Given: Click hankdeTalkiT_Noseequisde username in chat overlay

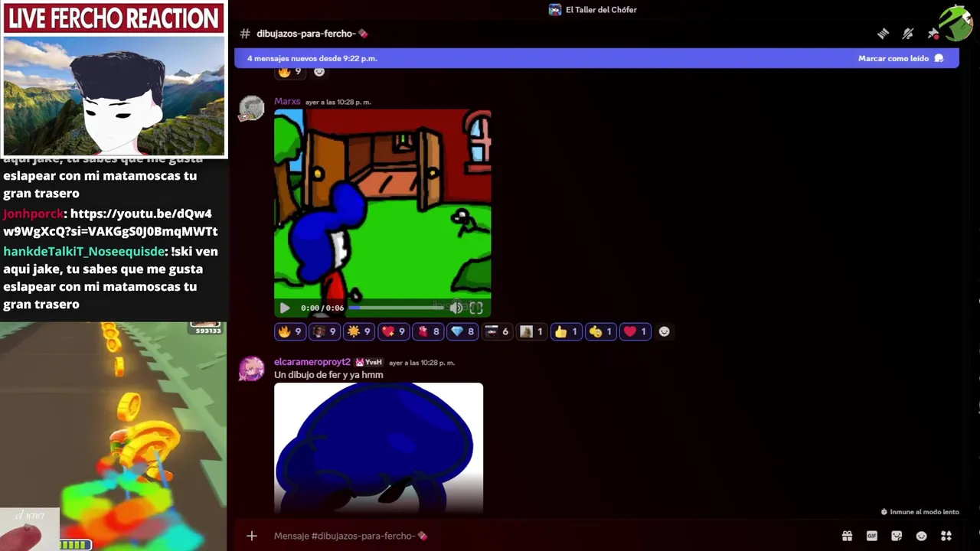Looking at the screenshot, I should pos(84,251).
